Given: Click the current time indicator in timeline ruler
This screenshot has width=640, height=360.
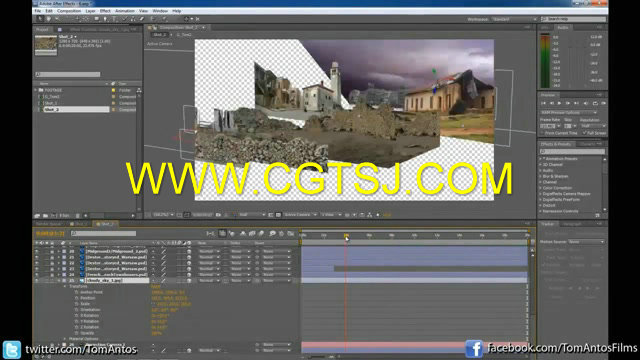Looking at the screenshot, I should click(x=346, y=236).
